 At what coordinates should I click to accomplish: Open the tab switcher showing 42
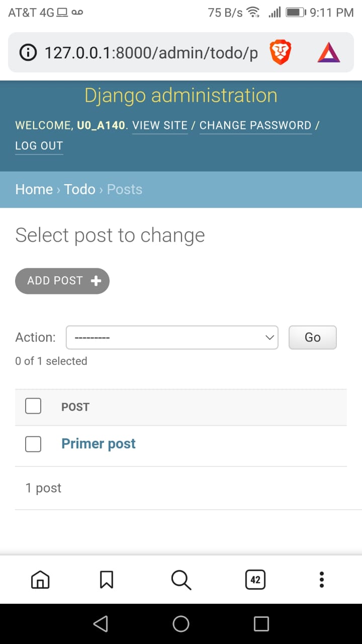[x=255, y=580]
